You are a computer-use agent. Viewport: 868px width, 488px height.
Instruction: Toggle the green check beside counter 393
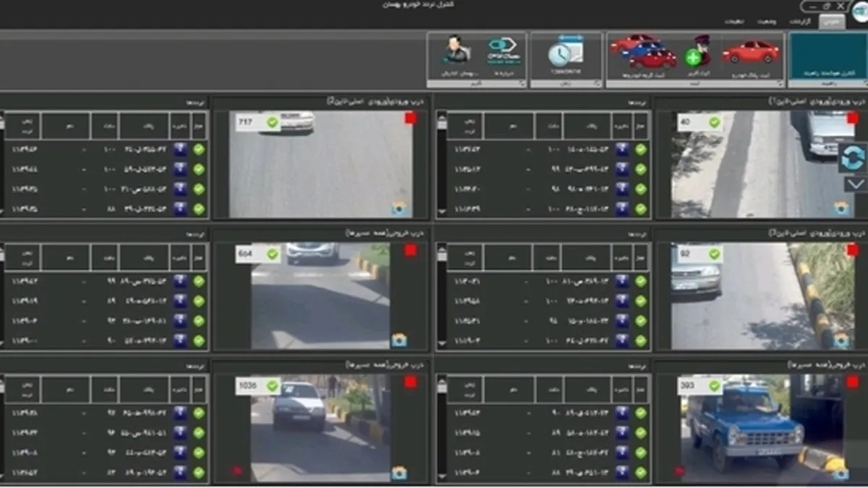tap(714, 386)
